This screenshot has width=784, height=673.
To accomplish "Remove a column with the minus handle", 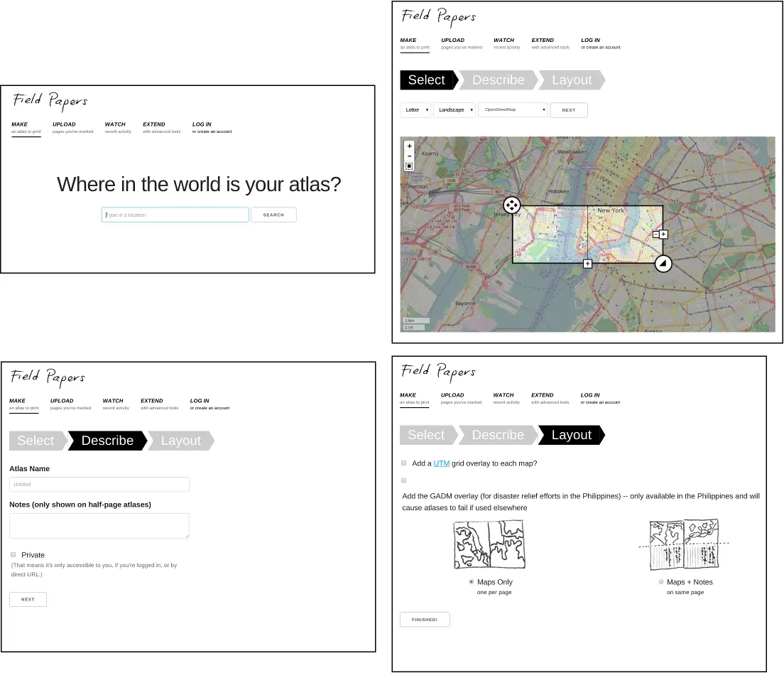I will [x=656, y=235].
